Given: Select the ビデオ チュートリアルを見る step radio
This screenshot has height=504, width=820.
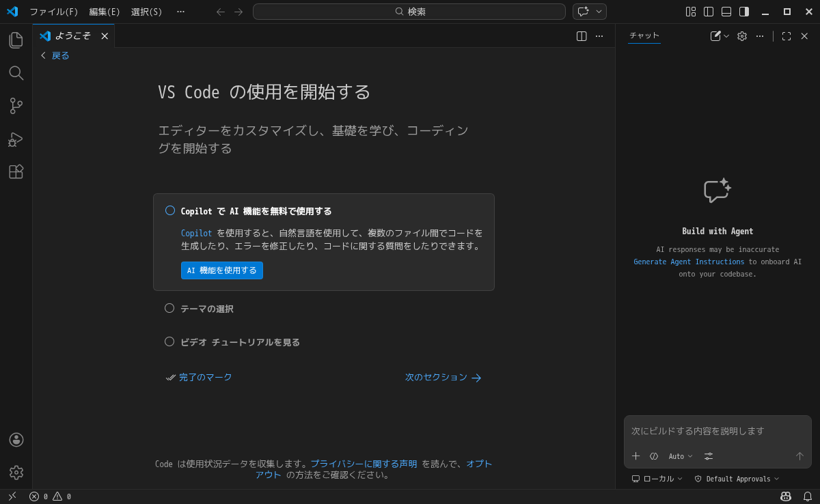Looking at the screenshot, I should [x=169, y=341].
